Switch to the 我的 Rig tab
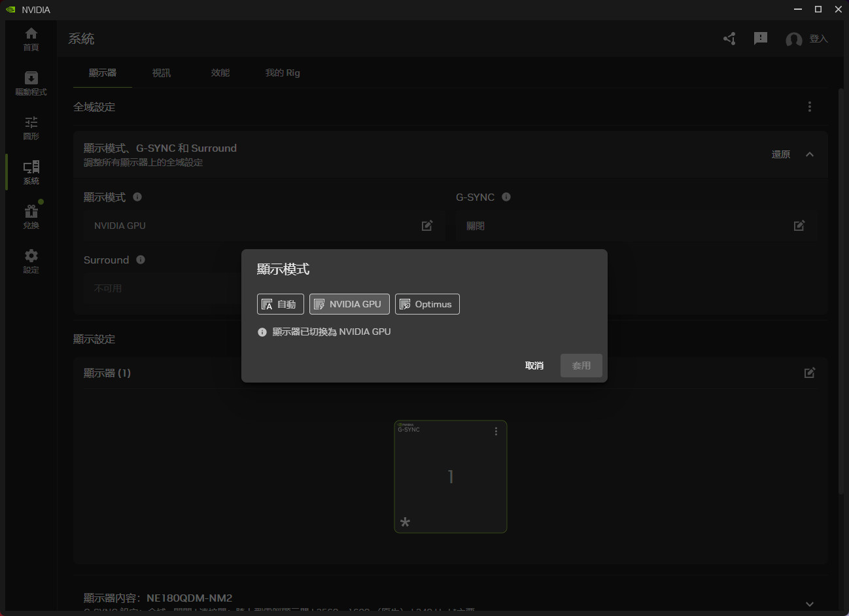This screenshot has height=616, width=849. click(x=283, y=73)
